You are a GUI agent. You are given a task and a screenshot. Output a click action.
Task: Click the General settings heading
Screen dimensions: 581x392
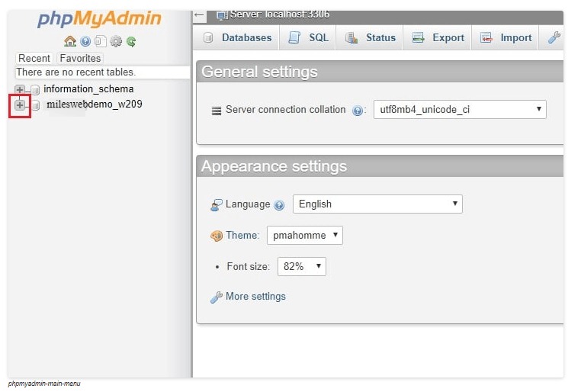point(259,72)
